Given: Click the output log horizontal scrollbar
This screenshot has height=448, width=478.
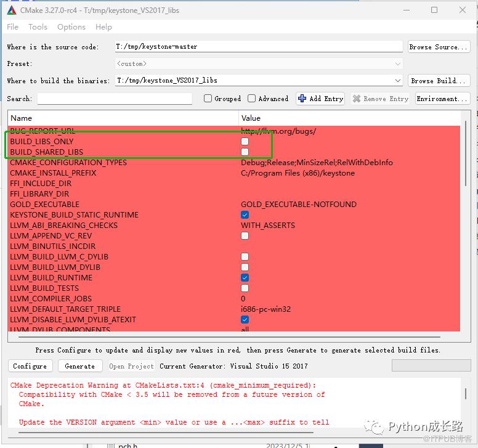Looking at the screenshot, I should pyautogui.click(x=166, y=432).
